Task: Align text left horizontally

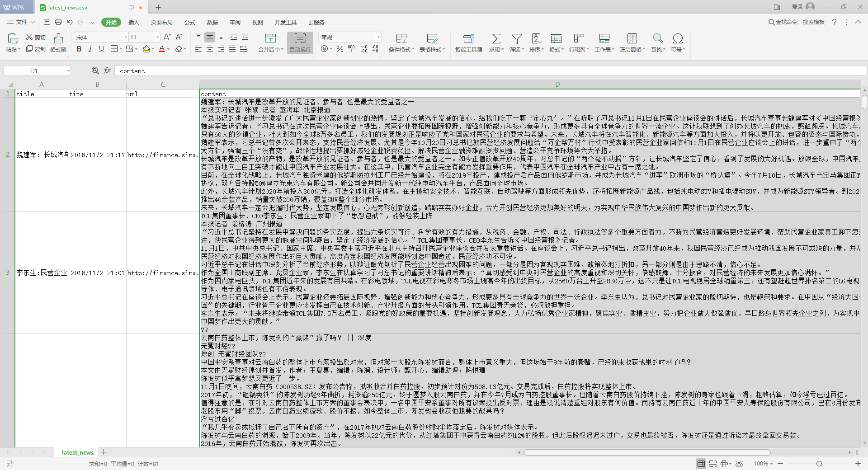Action: (x=198, y=49)
